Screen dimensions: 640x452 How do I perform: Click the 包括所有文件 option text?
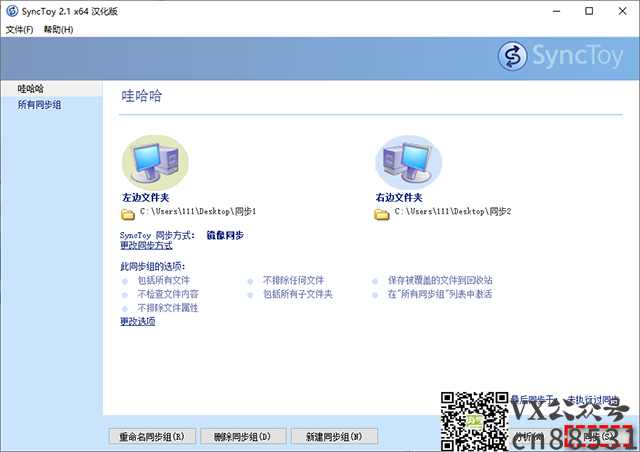(x=164, y=280)
